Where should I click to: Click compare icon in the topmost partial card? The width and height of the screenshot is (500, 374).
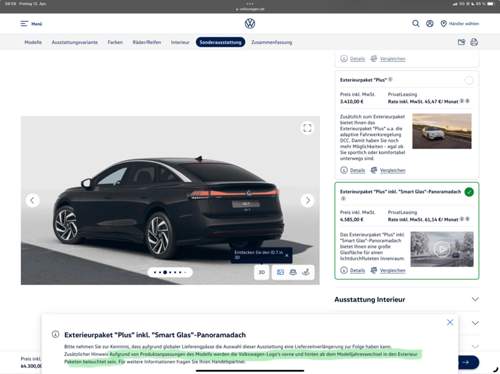point(374,59)
